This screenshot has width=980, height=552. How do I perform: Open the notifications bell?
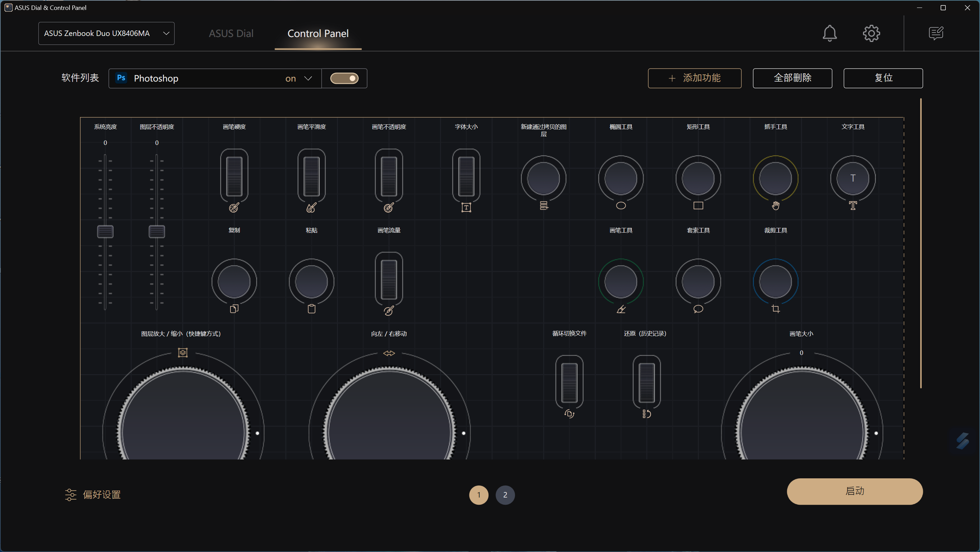tap(829, 34)
